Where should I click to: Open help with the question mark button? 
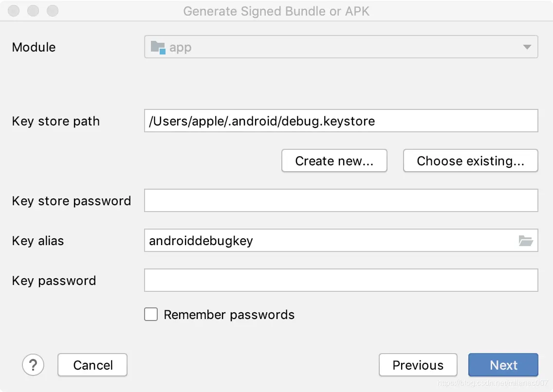tap(33, 365)
